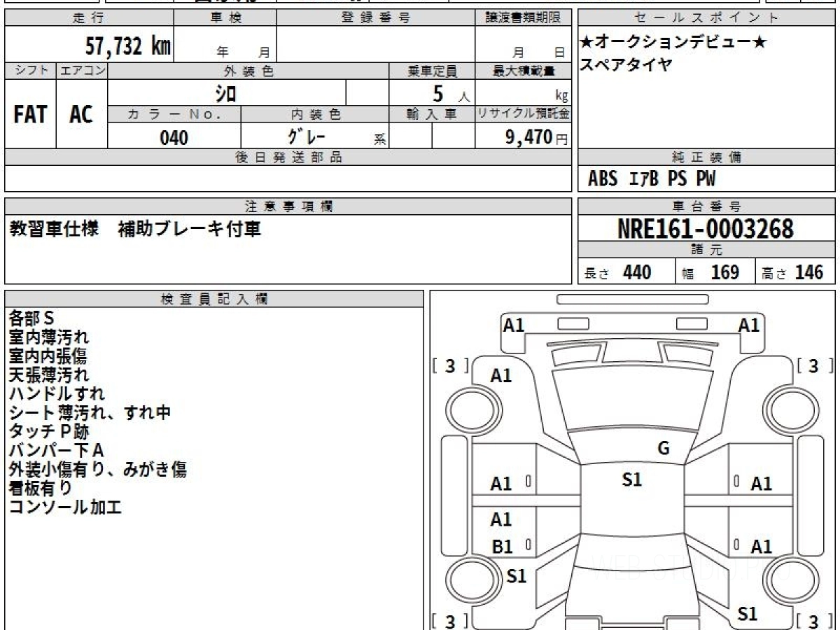Select the FAT shift value
The width and height of the screenshot is (840, 630).
(x=30, y=115)
